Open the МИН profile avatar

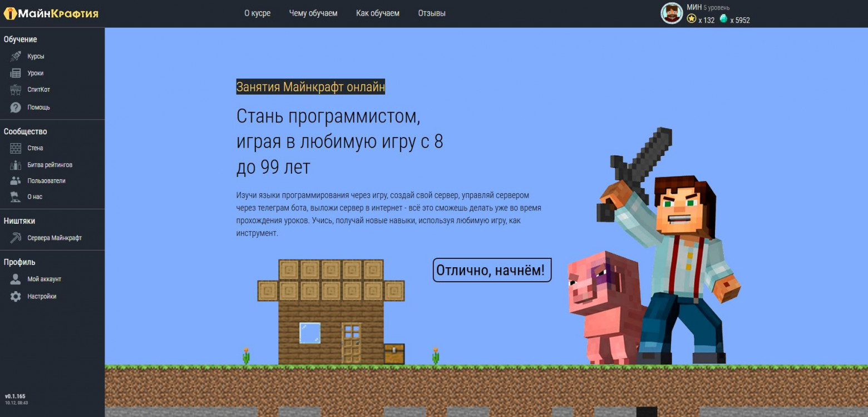[x=672, y=12]
